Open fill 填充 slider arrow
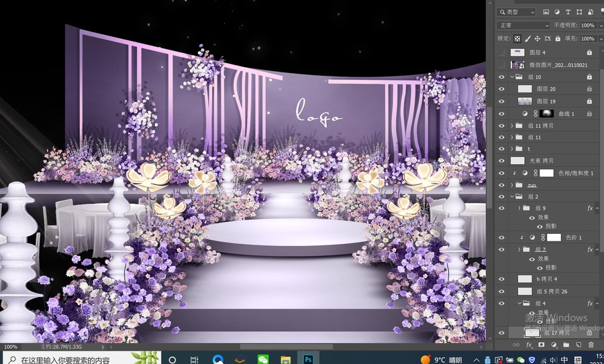The image size is (604, 364). 600,38
